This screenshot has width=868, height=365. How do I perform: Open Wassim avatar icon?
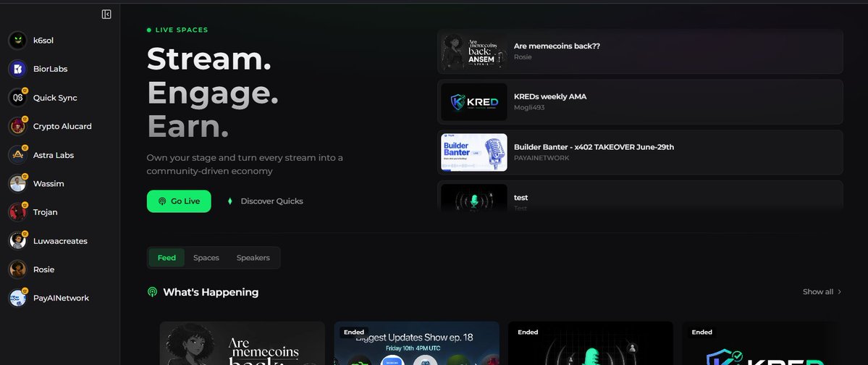coord(17,183)
